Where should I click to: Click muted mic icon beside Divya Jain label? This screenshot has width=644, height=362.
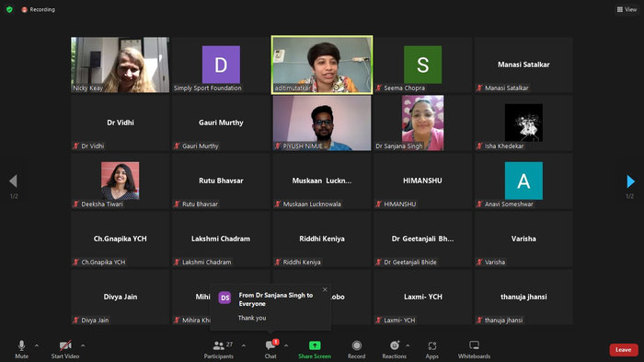click(x=76, y=320)
